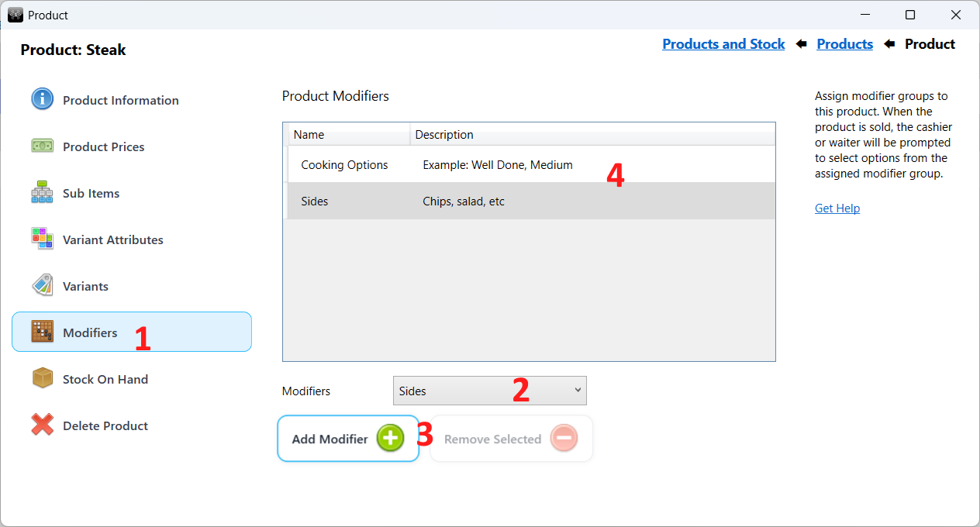Click the Delete Product red X icon
Image resolution: width=980 pixels, height=527 pixels.
pyautogui.click(x=42, y=425)
